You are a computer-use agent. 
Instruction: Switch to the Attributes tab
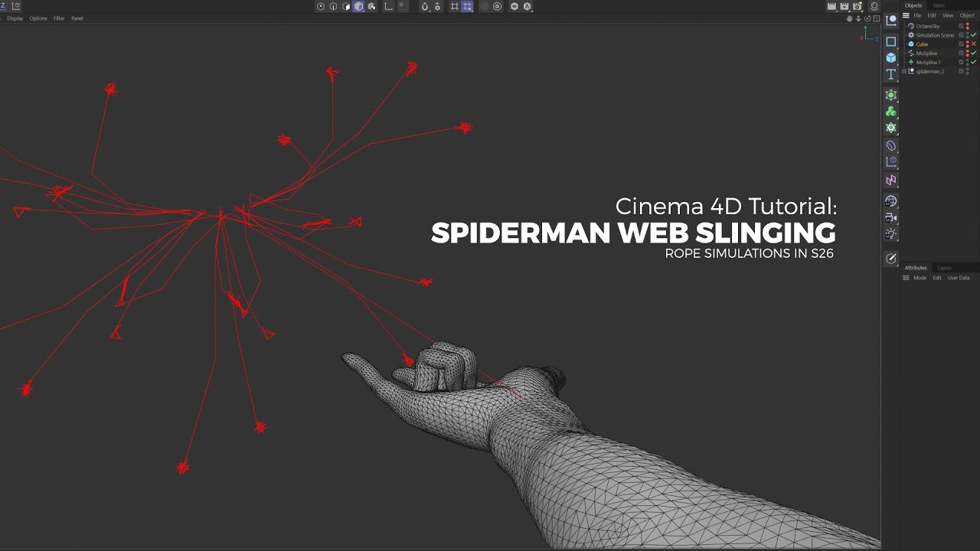[916, 268]
